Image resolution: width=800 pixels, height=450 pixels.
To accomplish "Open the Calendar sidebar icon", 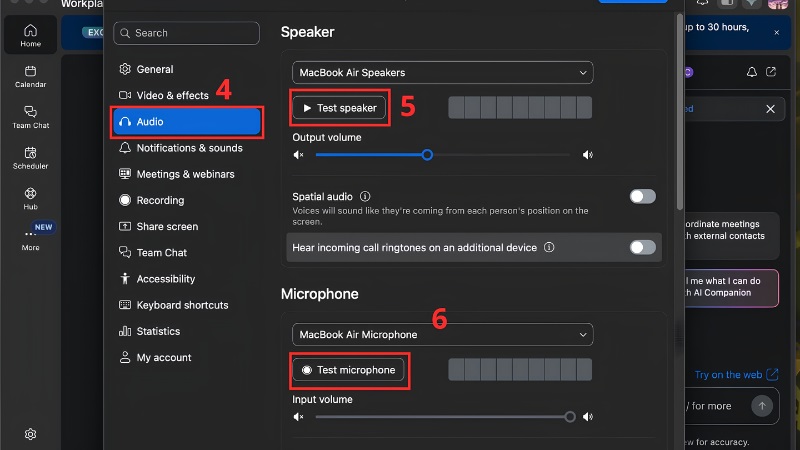I will tap(31, 77).
